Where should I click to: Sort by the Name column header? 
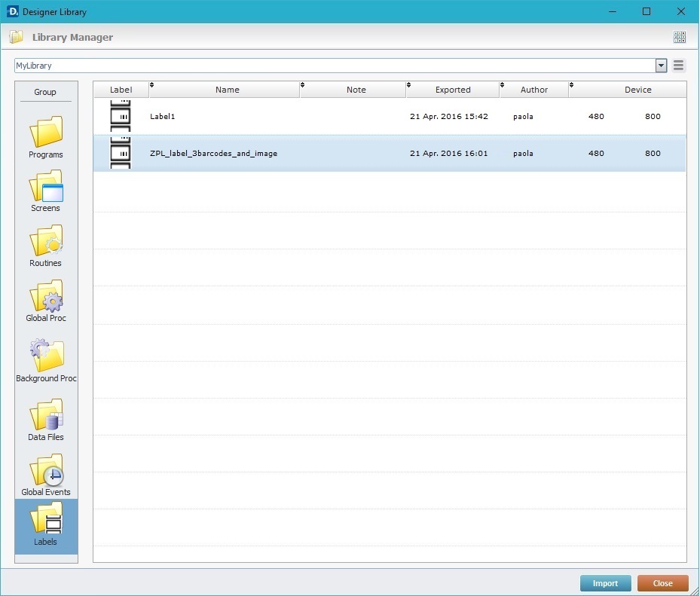pos(228,90)
